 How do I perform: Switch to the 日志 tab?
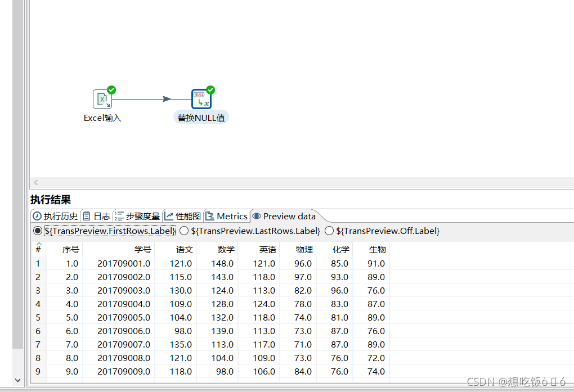click(99, 215)
